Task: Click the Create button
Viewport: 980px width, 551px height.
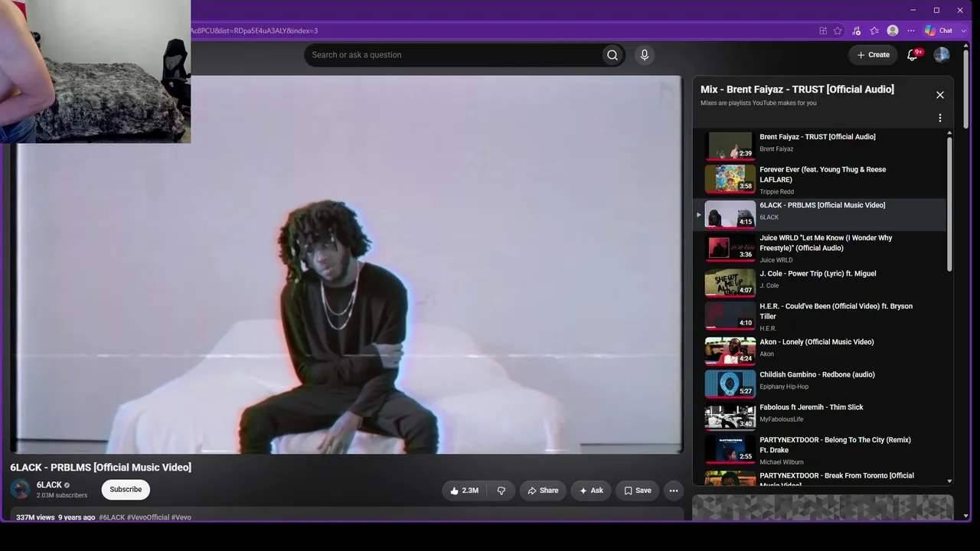Action: [x=873, y=55]
